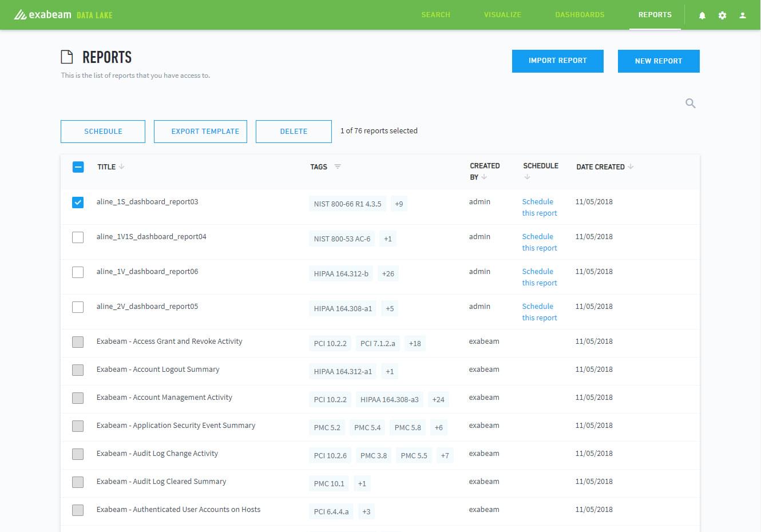761x532 pixels.
Task: Check Exabeam - Audit Log Change Activity checkbox
Action: (78, 454)
